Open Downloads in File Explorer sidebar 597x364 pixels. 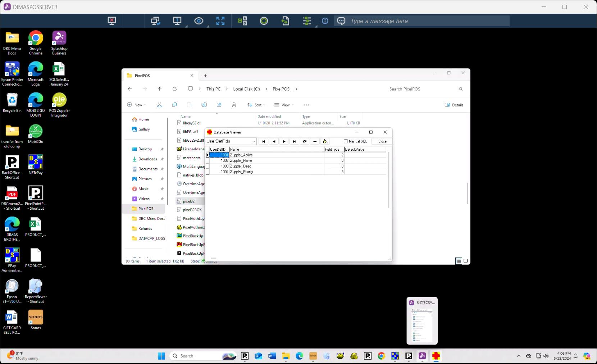147,159
